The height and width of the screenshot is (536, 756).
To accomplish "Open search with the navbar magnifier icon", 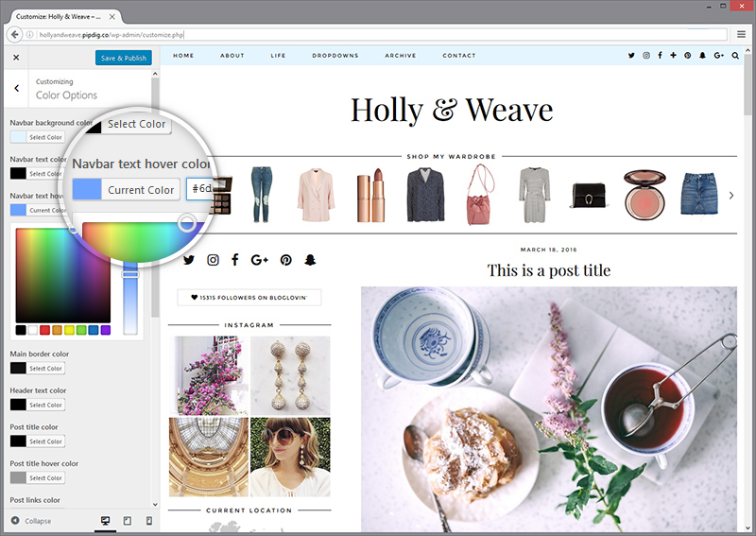I will click(735, 56).
